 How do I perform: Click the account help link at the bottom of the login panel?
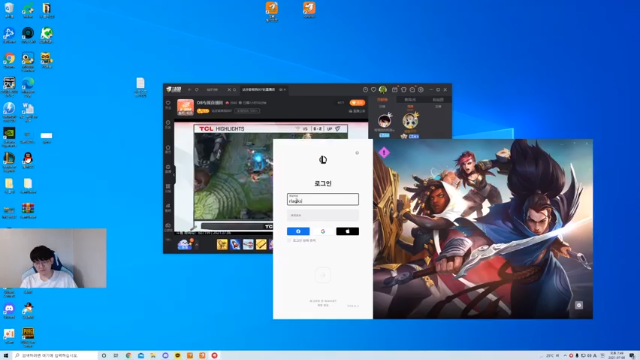pos(322,301)
